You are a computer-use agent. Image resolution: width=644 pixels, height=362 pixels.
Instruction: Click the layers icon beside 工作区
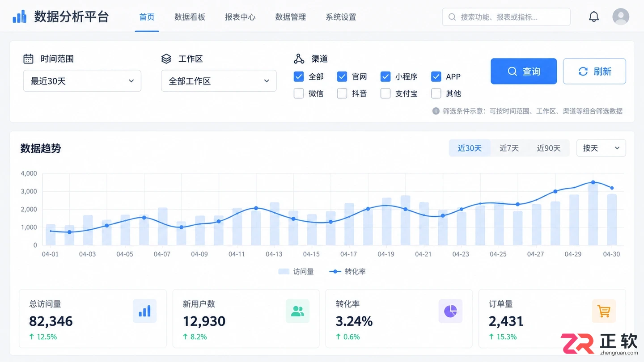(x=166, y=59)
